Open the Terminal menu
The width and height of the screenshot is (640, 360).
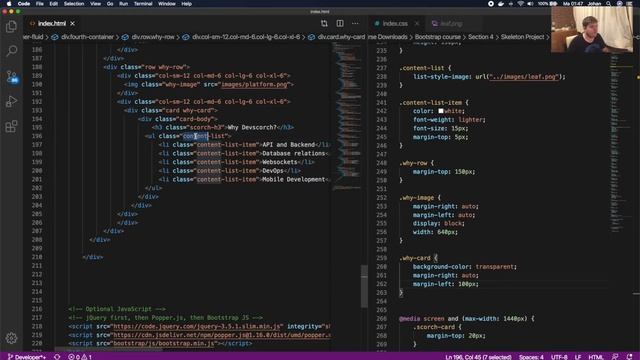tap(143, 4)
